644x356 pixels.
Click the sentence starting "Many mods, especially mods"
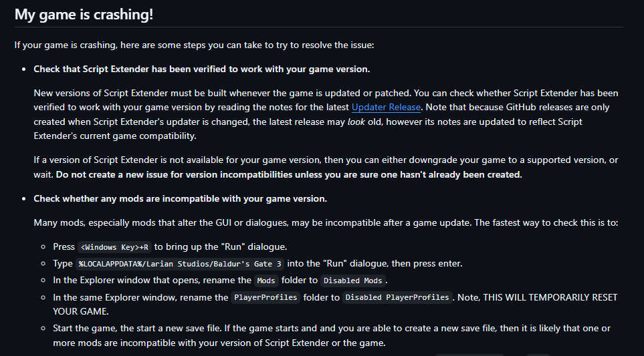(326, 222)
